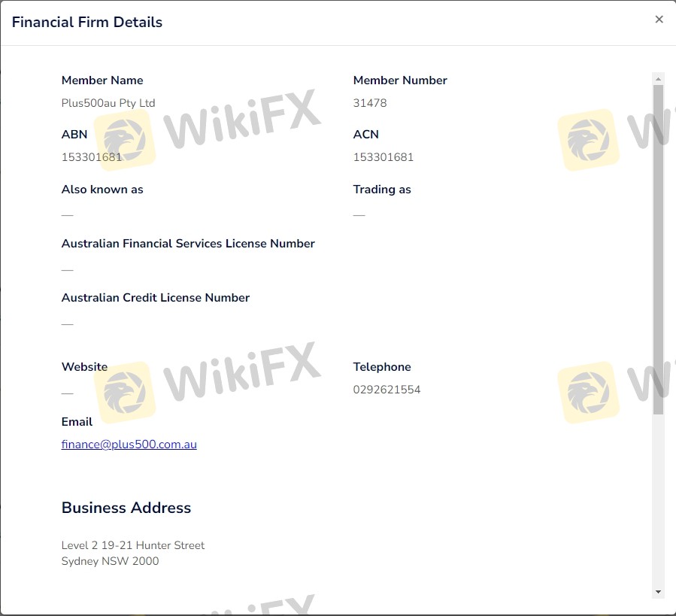The width and height of the screenshot is (676, 616).
Task: Select the member number 31478
Action: tap(370, 103)
